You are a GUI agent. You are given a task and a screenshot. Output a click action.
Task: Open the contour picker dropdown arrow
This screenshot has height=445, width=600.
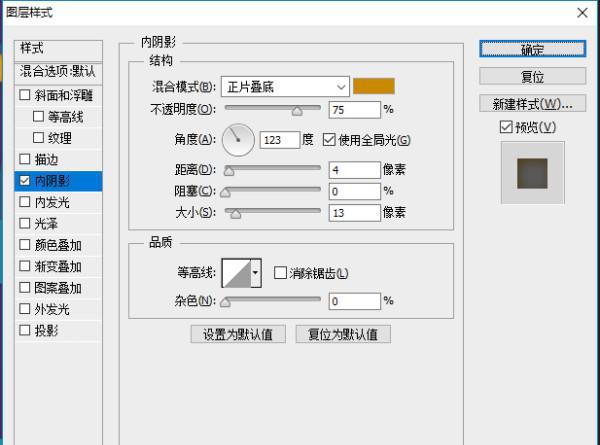(x=256, y=273)
